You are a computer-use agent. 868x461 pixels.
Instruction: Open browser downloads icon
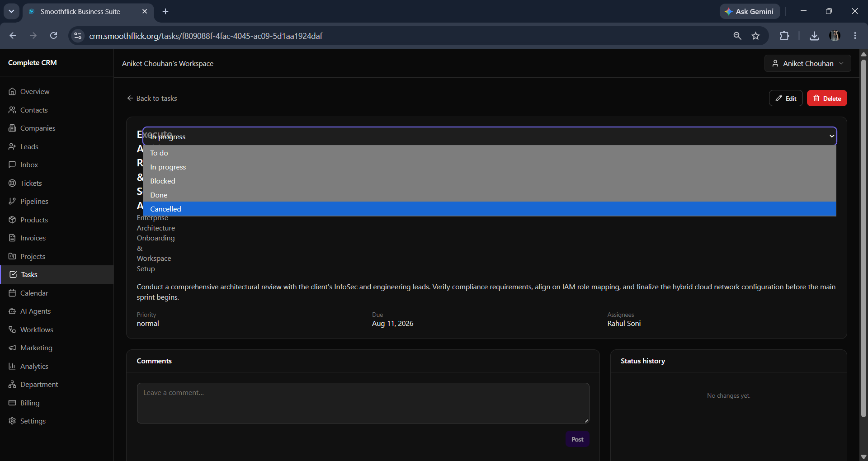pyautogui.click(x=814, y=36)
